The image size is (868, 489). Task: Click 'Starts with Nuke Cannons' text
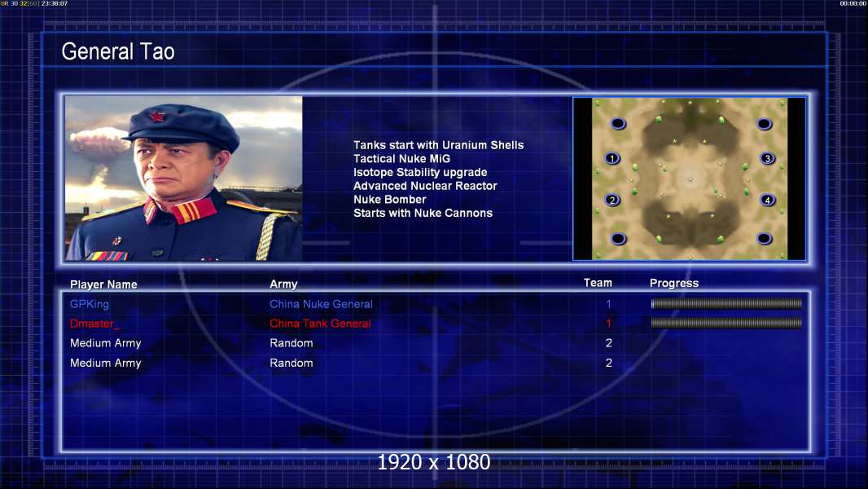pyautogui.click(x=423, y=213)
